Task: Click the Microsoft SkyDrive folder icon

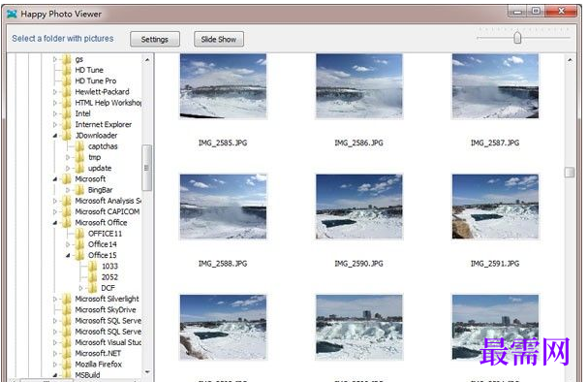Action: [67, 309]
